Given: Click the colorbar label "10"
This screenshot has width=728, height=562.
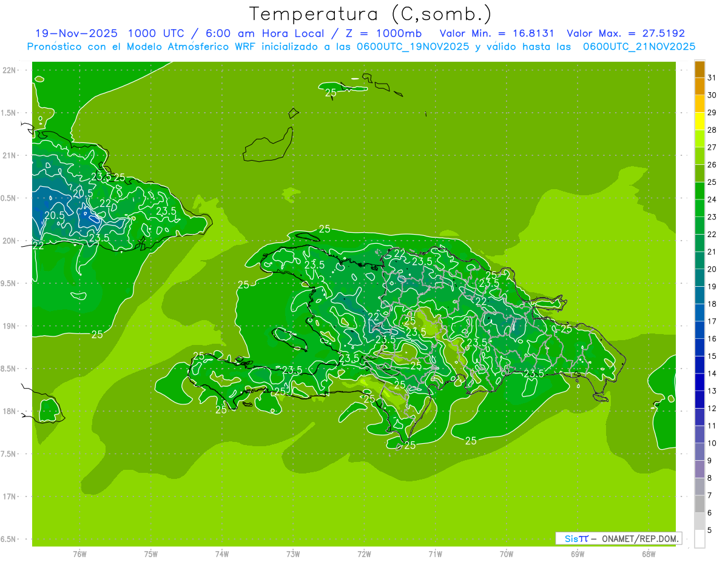Looking at the screenshot, I should tap(712, 443).
